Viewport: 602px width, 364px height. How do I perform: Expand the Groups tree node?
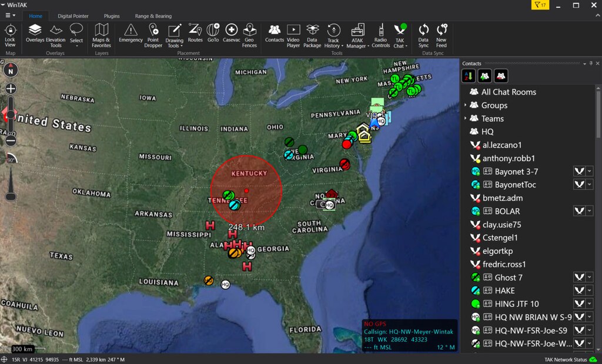pyautogui.click(x=466, y=105)
